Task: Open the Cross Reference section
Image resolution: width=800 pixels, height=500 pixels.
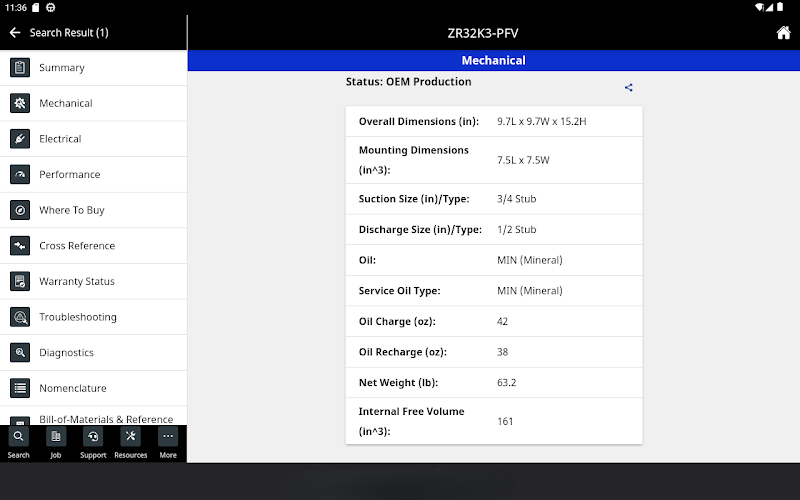Action: [93, 245]
